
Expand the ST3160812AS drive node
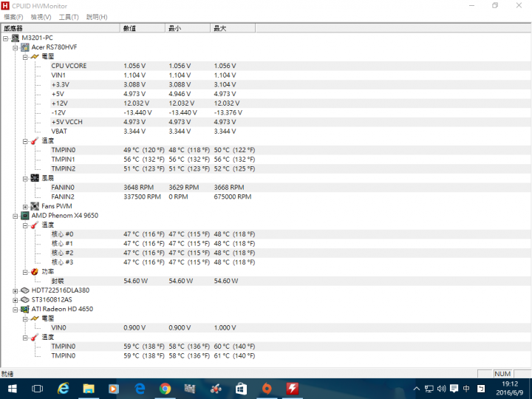click(x=16, y=300)
